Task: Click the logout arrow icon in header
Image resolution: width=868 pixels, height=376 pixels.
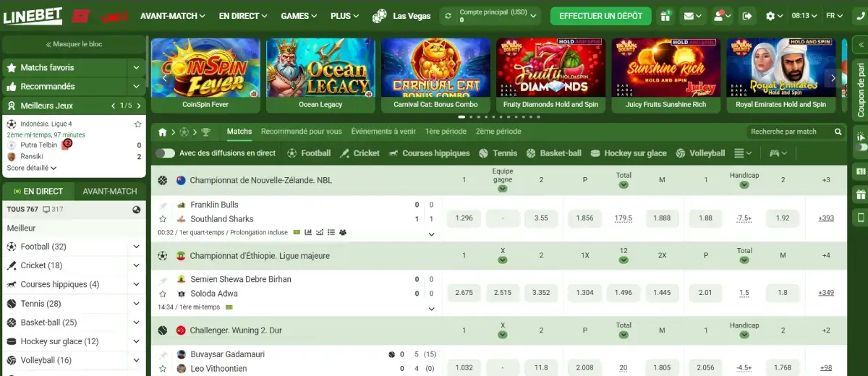Action: [747, 16]
